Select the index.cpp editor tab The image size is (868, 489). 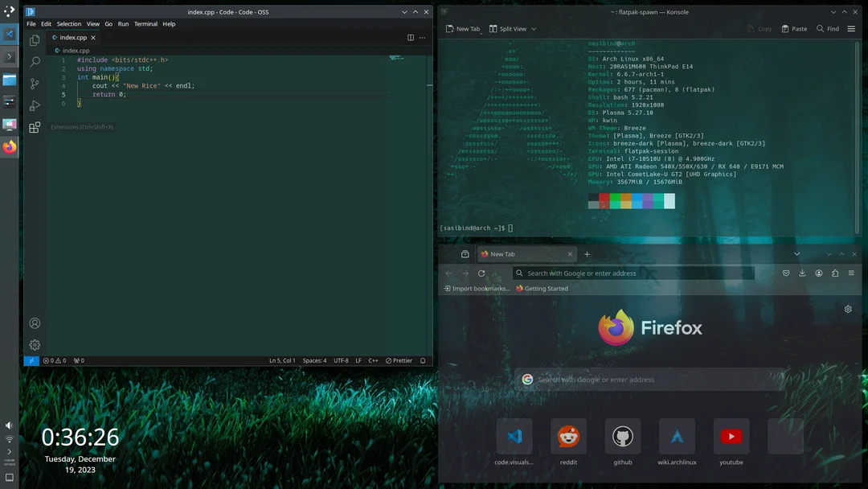(x=71, y=37)
